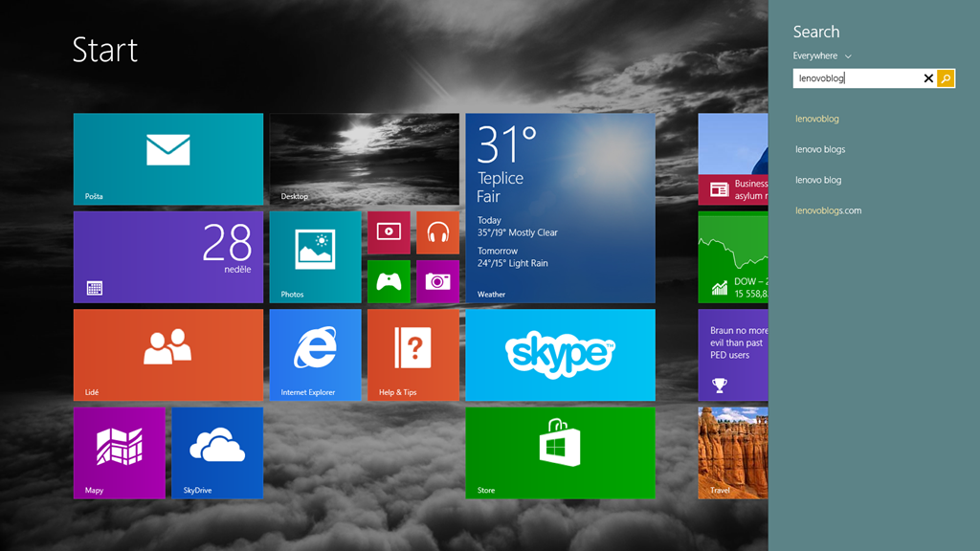The image size is (980, 551).
Task: Open the Windows Store tile
Action: [x=560, y=452]
